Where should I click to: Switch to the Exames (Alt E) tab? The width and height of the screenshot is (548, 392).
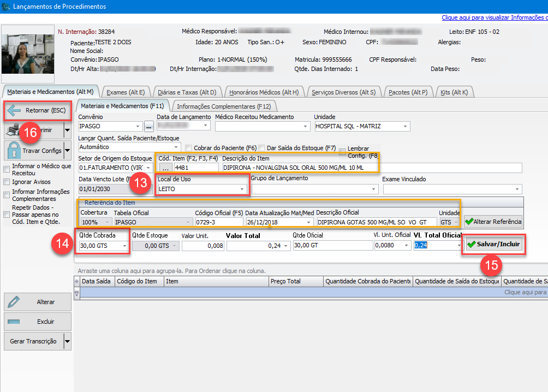125,92
